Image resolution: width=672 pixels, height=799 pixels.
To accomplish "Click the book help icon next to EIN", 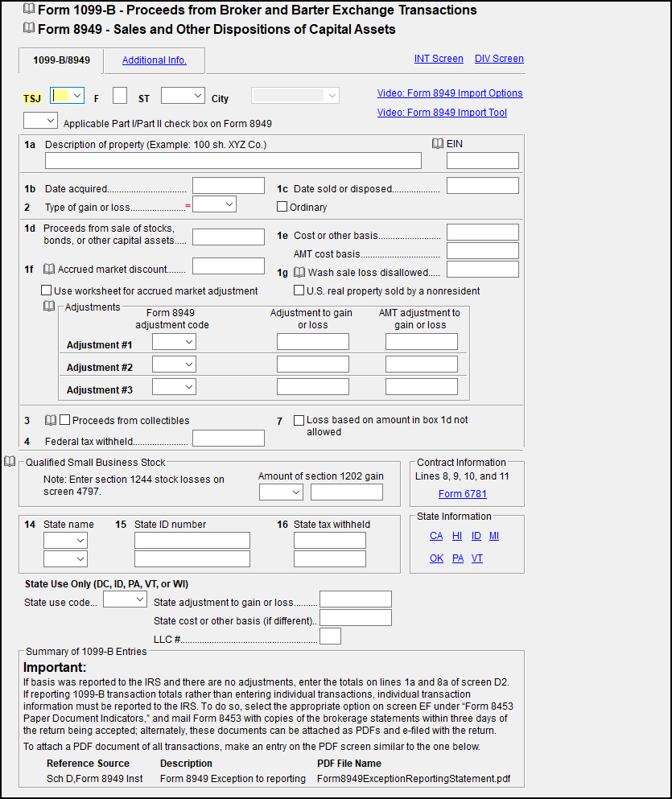I will [x=438, y=144].
